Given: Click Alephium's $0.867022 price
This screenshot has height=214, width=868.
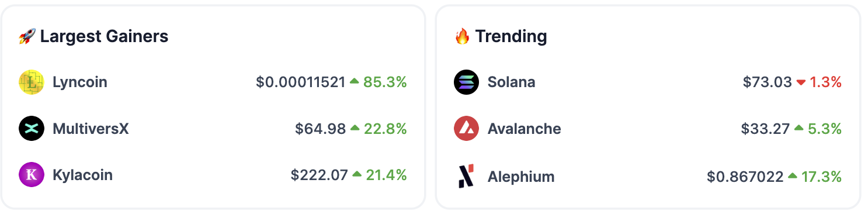Looking at the screenshot, I should 745,176.
